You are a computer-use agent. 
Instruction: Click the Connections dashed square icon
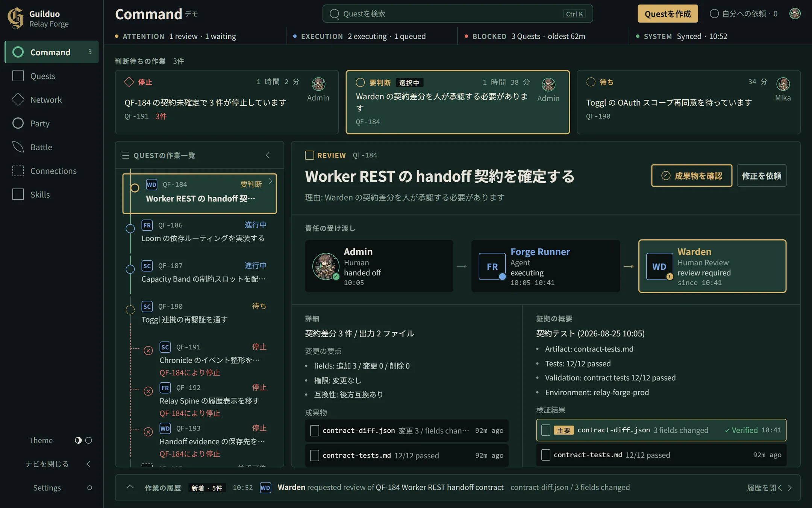[18, 171]
